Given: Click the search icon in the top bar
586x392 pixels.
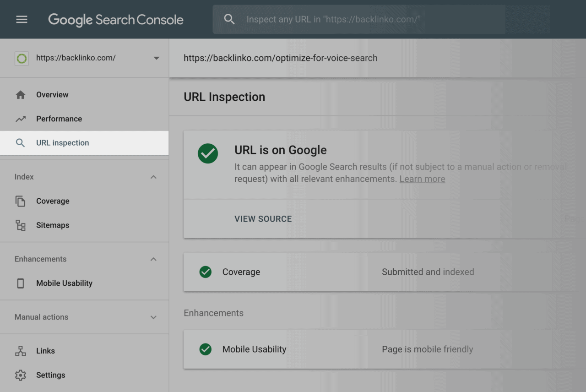Looking at the screenshot, I should coord(229,19).
